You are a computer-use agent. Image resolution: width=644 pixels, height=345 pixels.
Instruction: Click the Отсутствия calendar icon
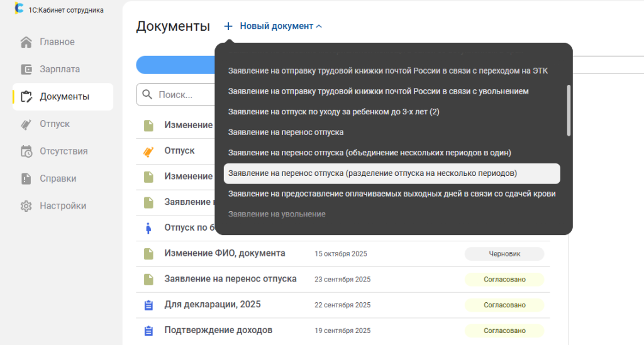[26, 151]
